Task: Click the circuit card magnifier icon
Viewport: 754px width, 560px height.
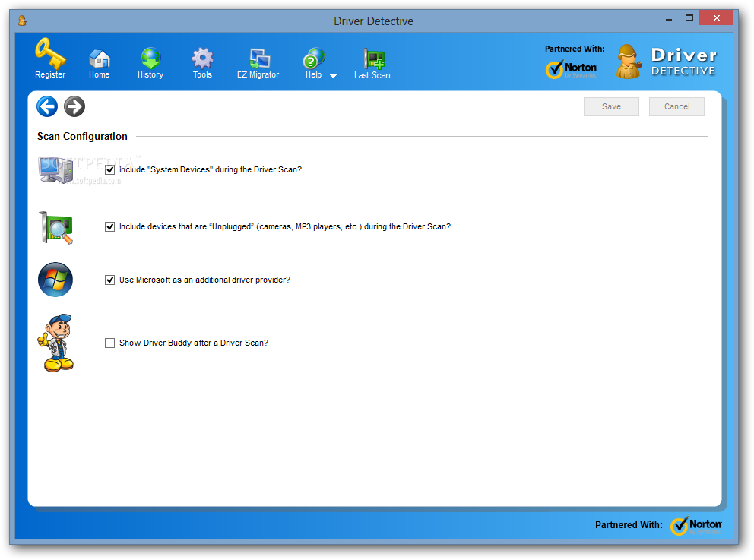Action: click(56, 227)
